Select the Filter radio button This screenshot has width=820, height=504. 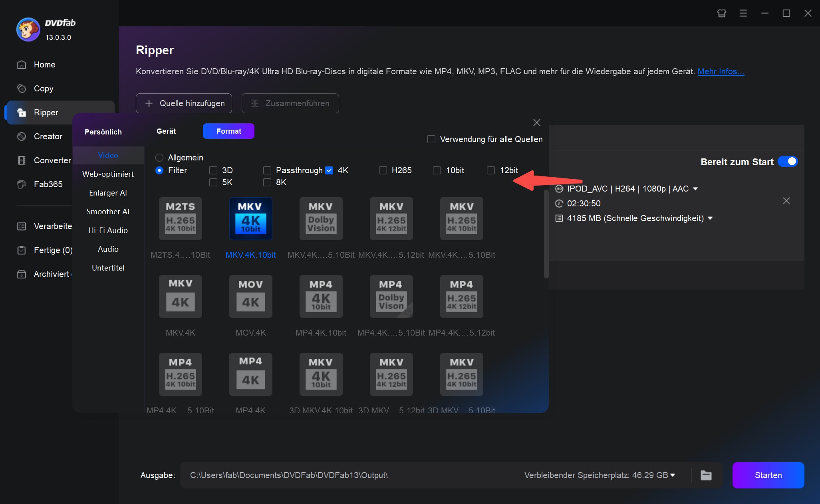coord(159,170)
